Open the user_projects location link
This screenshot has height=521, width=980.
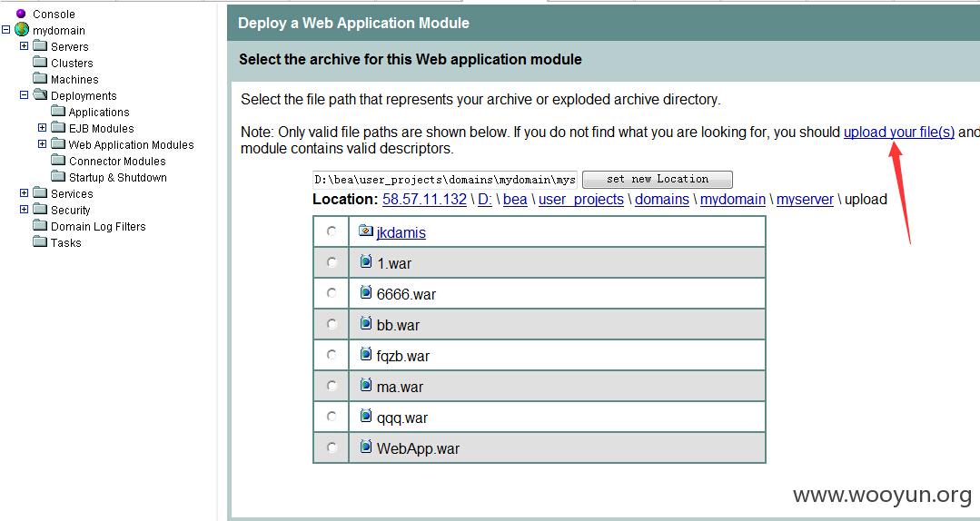pyautogui.click(x=581, y=200)
